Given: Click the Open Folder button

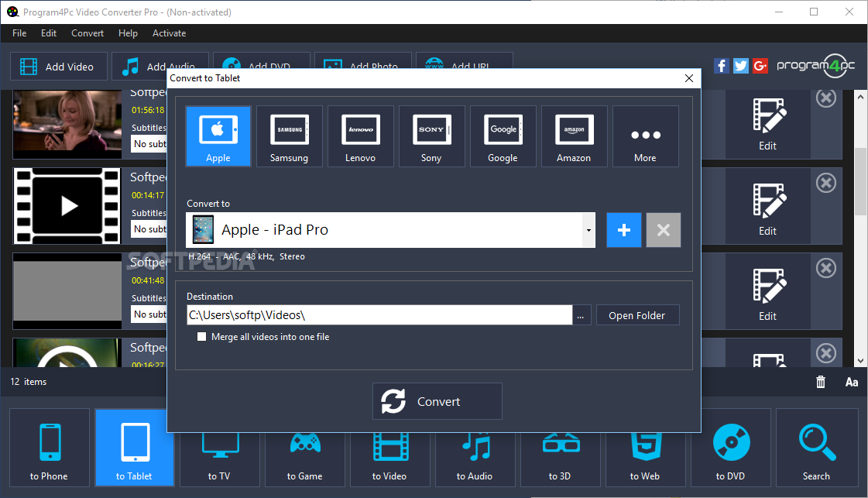Looking at the screenshot, I should click(x=637, y=315).
